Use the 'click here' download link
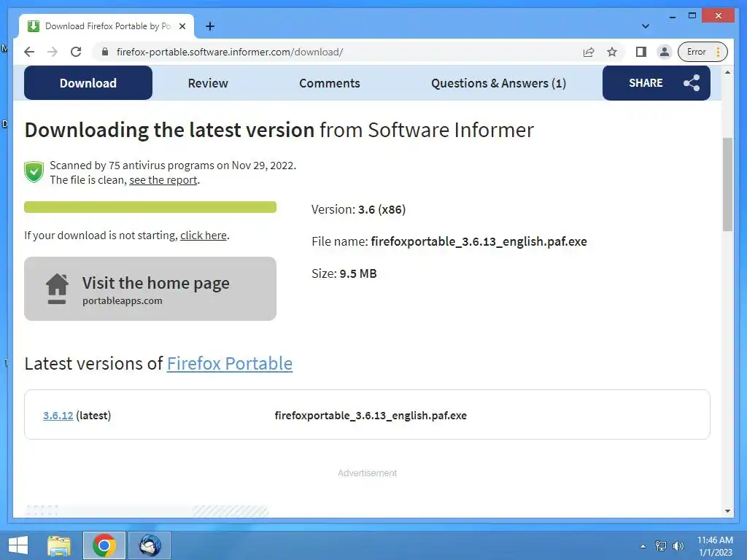747x560 pixels. (204, 236)
